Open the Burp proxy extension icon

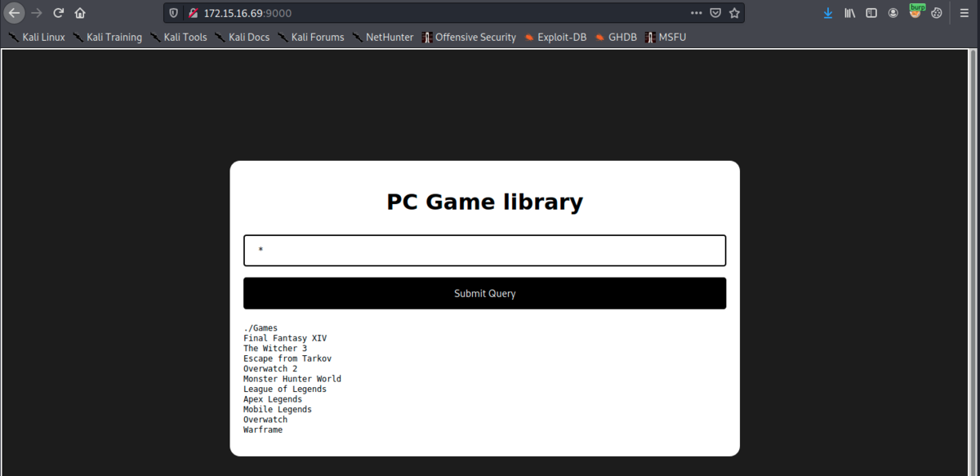(x=916, y=11)
